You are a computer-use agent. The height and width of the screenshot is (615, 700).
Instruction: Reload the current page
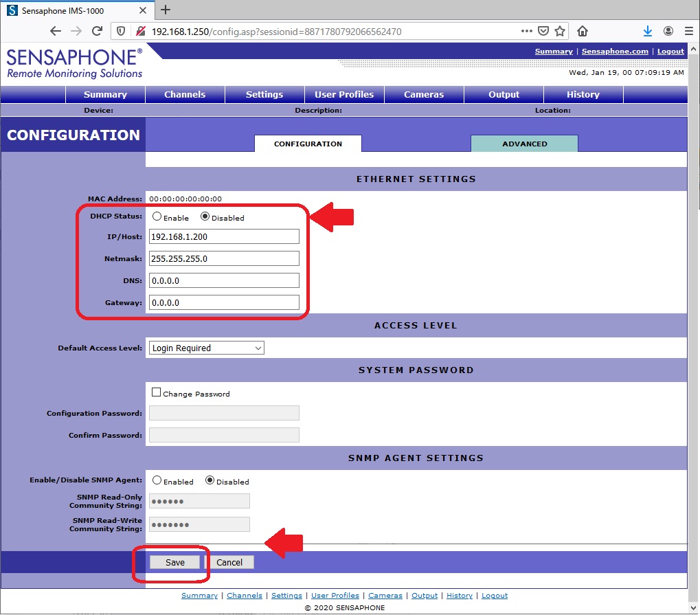97,31
